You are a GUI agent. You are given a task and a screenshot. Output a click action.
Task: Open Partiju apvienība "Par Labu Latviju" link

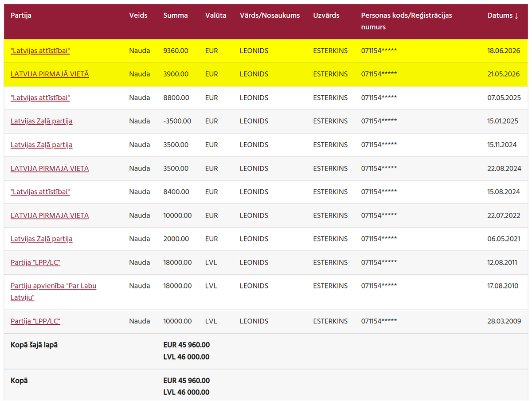[x=54, y=292]
